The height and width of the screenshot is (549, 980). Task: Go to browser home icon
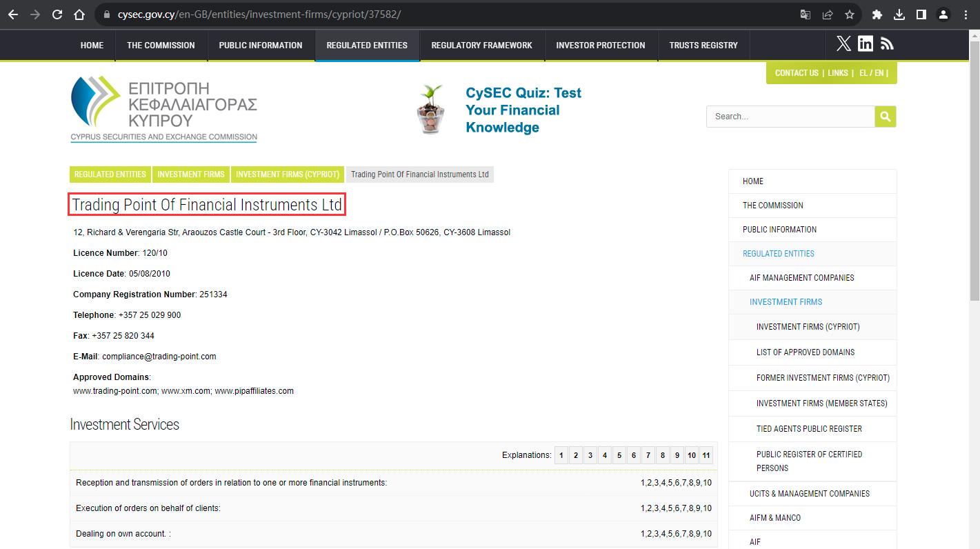tap(79, 14)
